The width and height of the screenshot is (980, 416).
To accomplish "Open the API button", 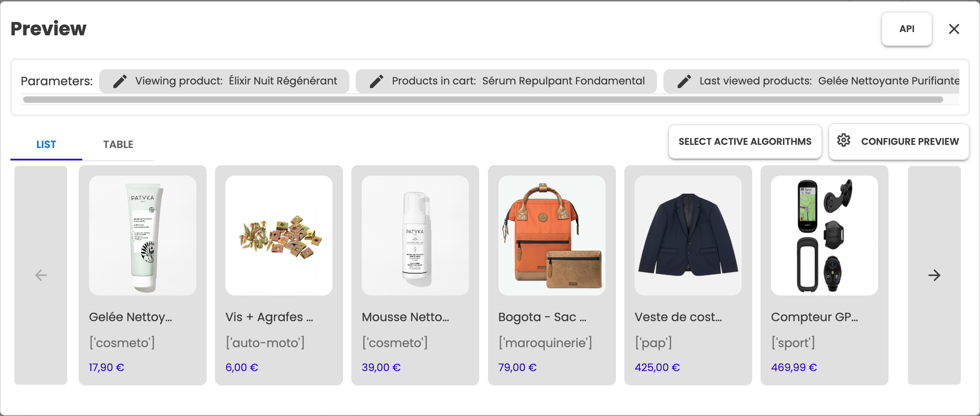I will coord(907,29).
